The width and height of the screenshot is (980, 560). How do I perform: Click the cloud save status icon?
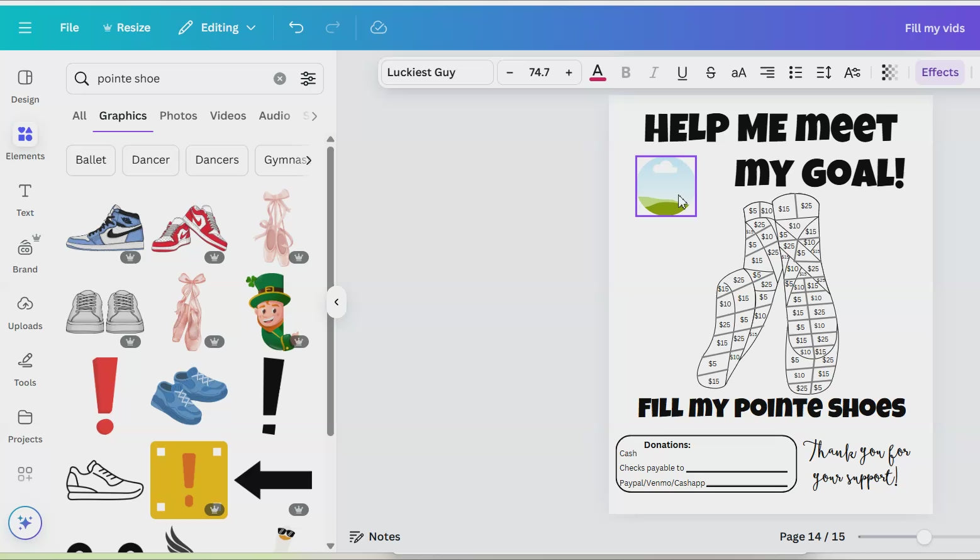pyautogui.click(x=378, y=28)
